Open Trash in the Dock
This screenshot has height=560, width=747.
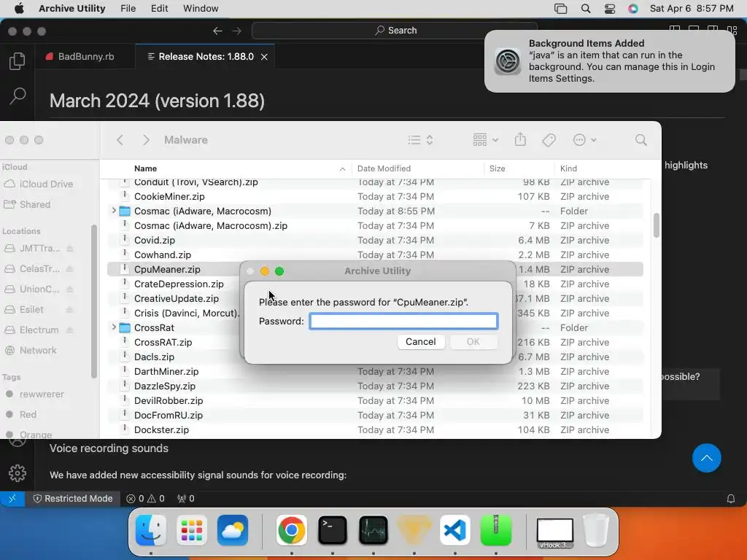point(596,530)
